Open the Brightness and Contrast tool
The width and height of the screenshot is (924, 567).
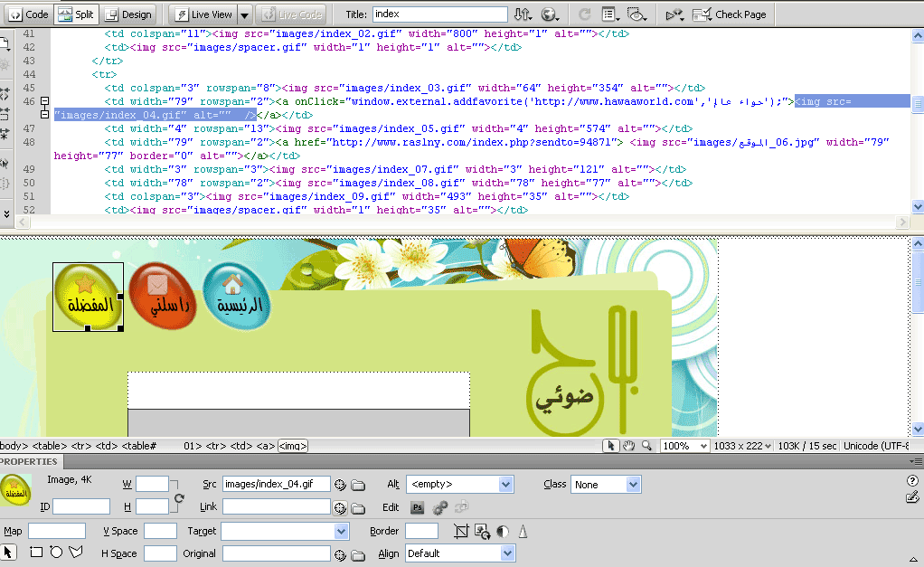coord(502,531)
